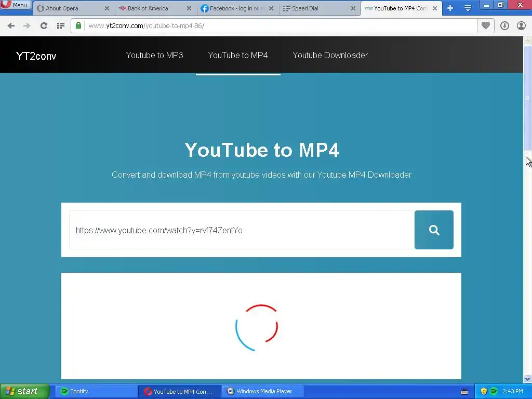Open Youtube Downloader nav link
The image size is (532, 399).
[330, 55]
